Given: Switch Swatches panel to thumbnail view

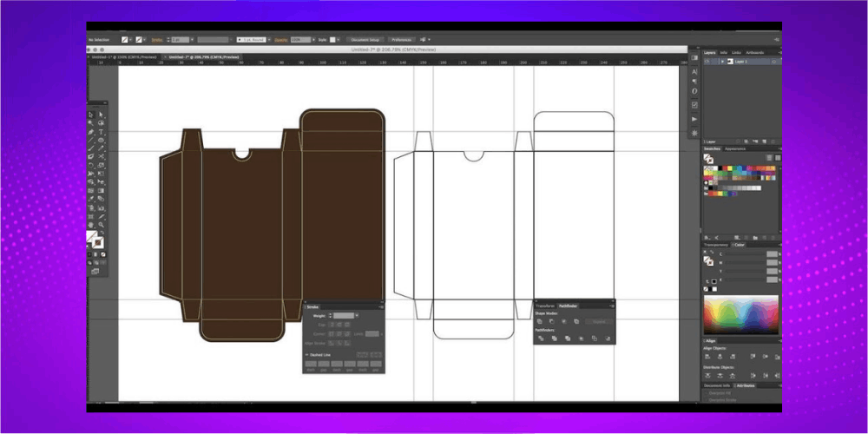Looking at the screenshot, I should tap(778, 158).
